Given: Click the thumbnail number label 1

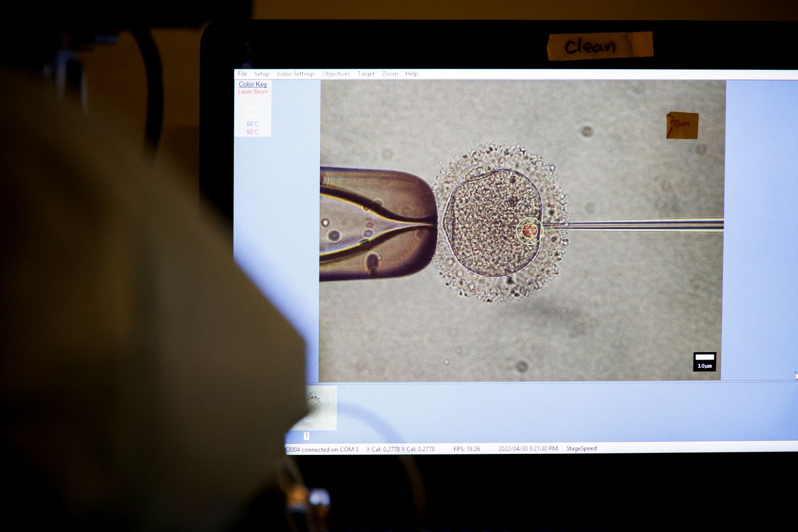Looking at the screenshot, I should [x=306, y=436].
